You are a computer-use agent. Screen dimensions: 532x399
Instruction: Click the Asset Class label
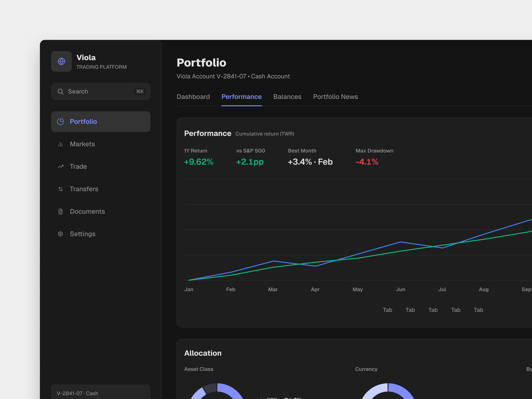click(x=199, y=369)
